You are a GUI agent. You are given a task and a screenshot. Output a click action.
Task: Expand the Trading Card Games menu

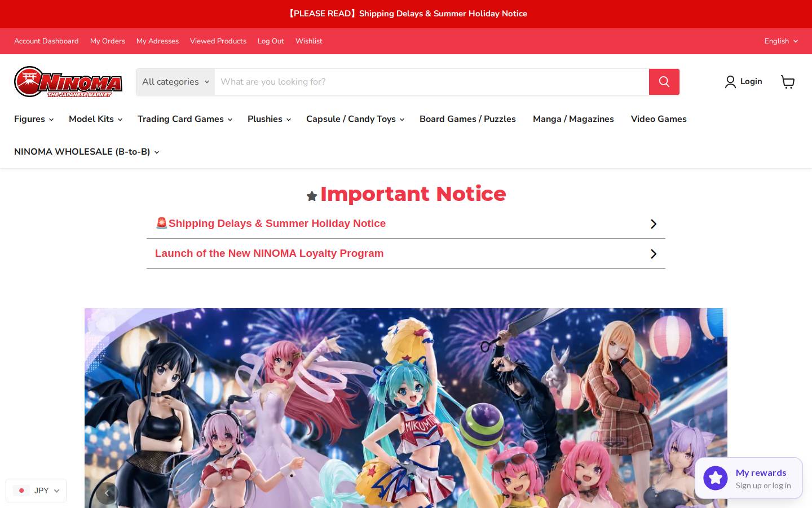pyautogui.click(x=185, y=119)
